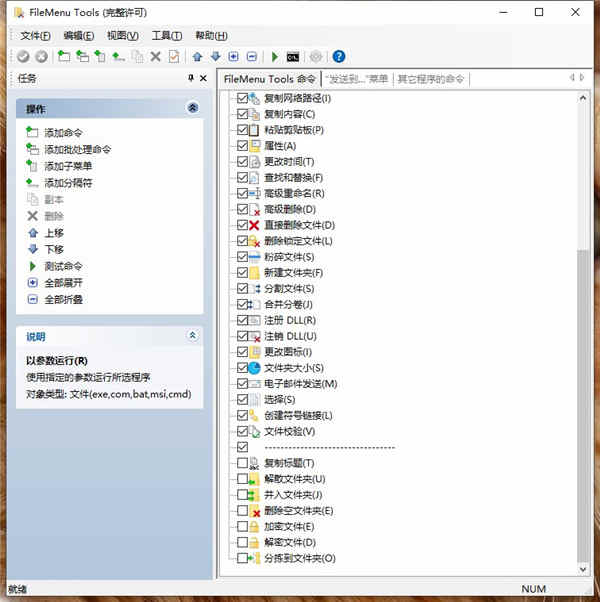Screen dimensions: 600x602
Task: Check the 分拣到文件夹(O) checkbox
Action: click(242, 558)
